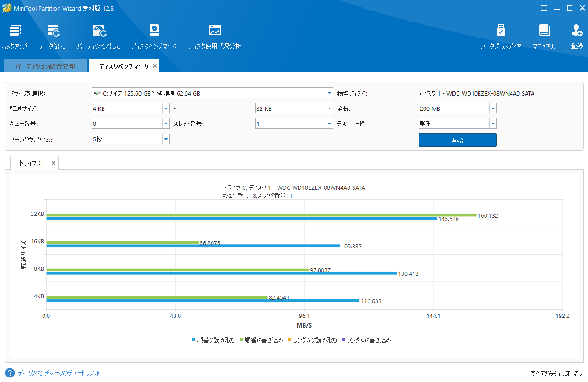Switch to パーティション総合管理 tab
The image size is (588, 382).
click(x=45, y=66)
